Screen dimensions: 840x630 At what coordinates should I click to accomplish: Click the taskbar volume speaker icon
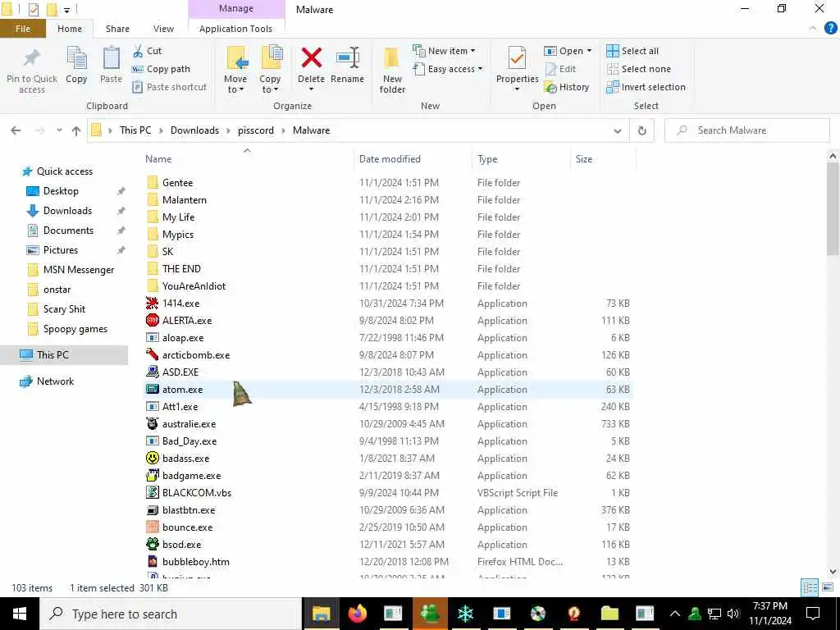(x=733, y=614)
